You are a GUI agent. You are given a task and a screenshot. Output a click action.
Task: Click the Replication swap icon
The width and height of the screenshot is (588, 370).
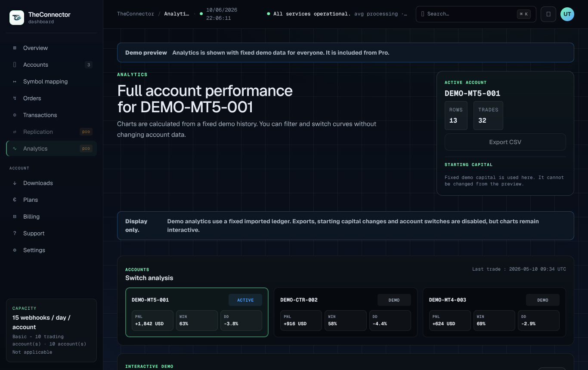pos(15,132)
